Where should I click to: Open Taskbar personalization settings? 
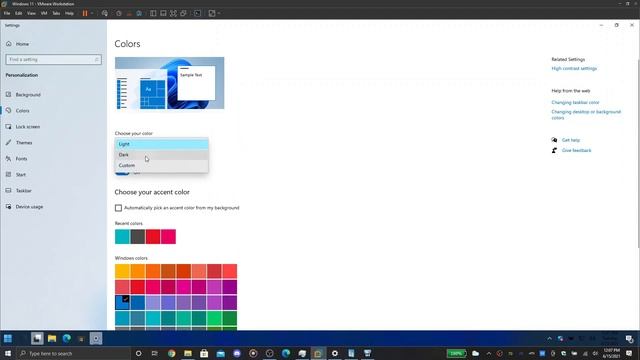click(x=23, y=191)
